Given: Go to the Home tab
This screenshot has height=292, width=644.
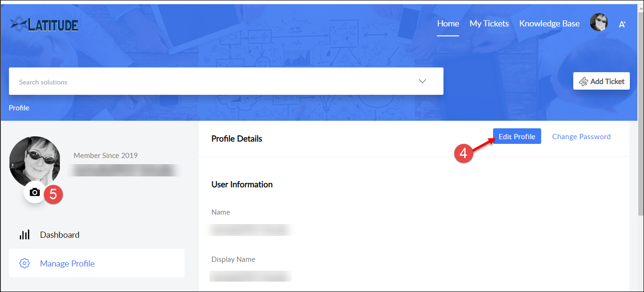Looking at the screenshot, I should [448, 24].
